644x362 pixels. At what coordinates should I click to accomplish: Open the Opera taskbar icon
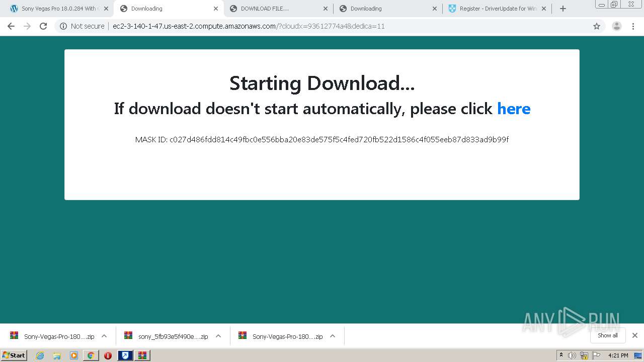[108, 355]
